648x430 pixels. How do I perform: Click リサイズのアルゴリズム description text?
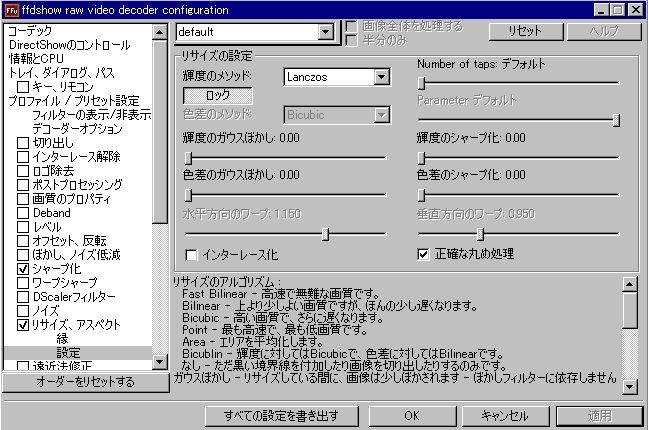pyautogui.click(x=226, y=282)
